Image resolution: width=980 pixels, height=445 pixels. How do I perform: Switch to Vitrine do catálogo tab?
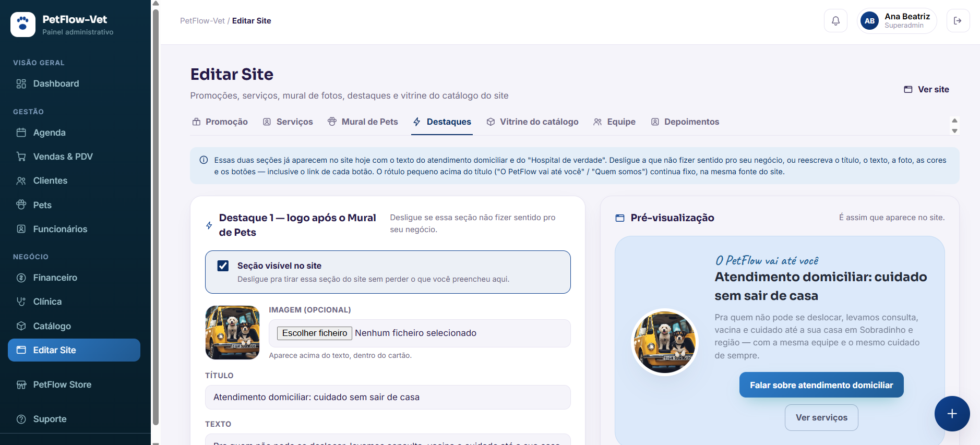[x=532, y=122]
